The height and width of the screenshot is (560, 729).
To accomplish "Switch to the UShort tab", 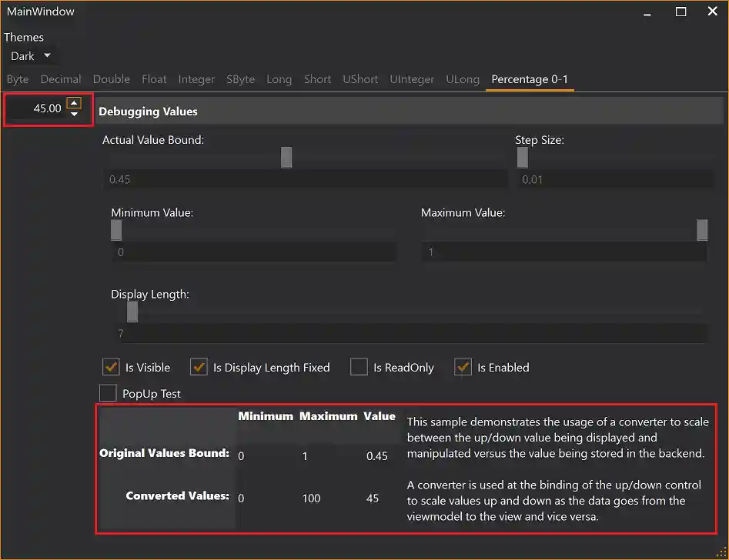I will point(360,79).
